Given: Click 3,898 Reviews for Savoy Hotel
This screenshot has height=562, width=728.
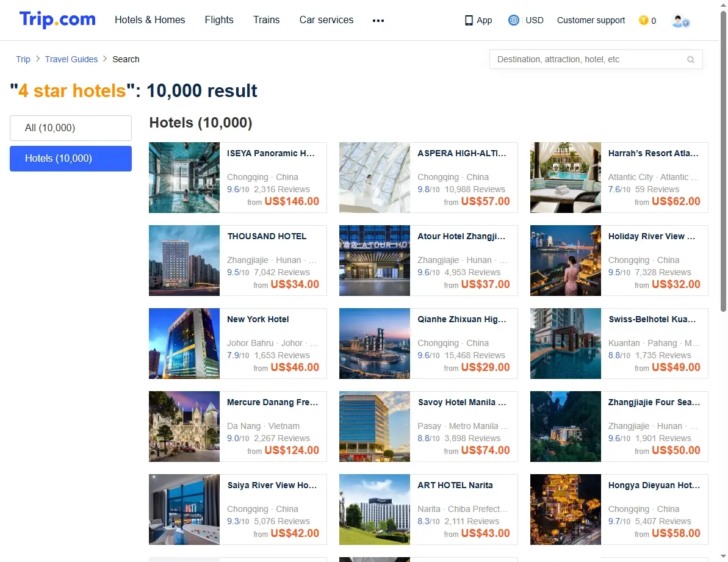Looking at the screenshot, I should [473, 439].
